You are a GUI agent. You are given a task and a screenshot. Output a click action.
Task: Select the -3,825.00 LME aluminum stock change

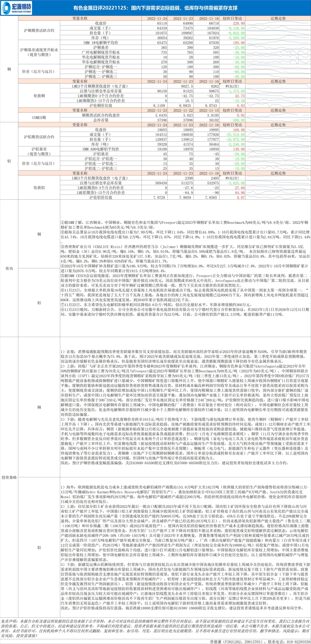coord(236,183)
